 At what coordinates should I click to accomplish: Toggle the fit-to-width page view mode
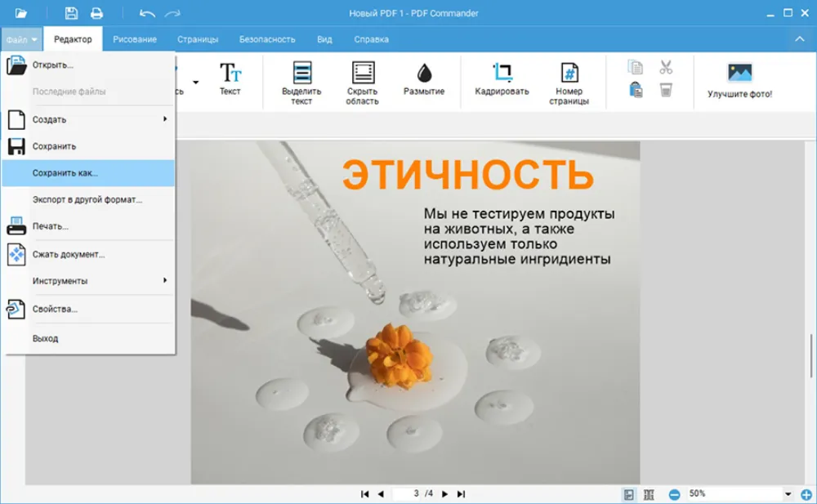pyautogui.click(x=649, y=494)
